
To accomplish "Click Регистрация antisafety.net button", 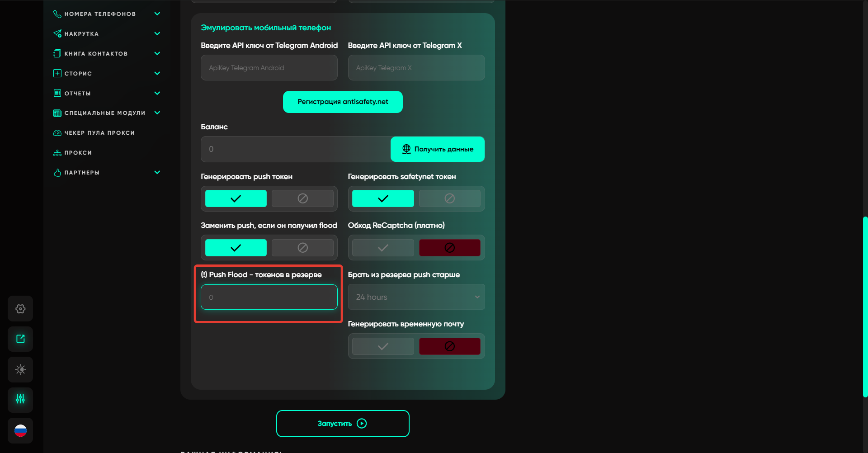I will point(343,102).
